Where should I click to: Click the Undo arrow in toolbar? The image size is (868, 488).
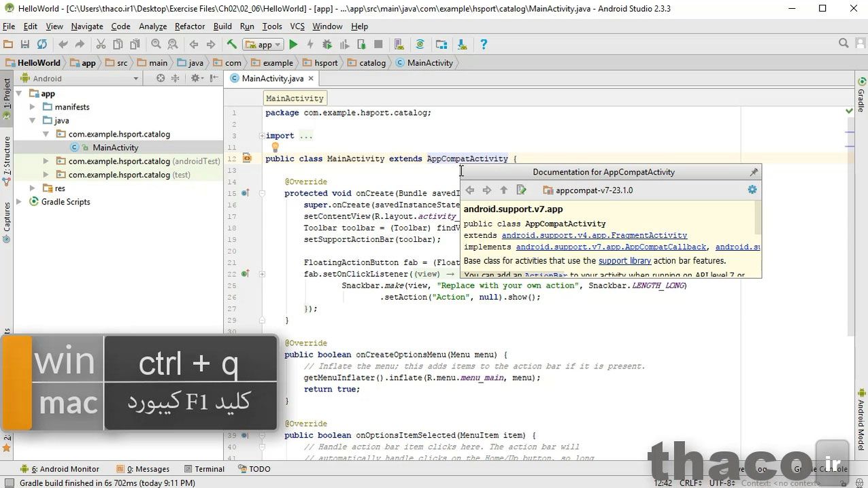pos(63,44)
